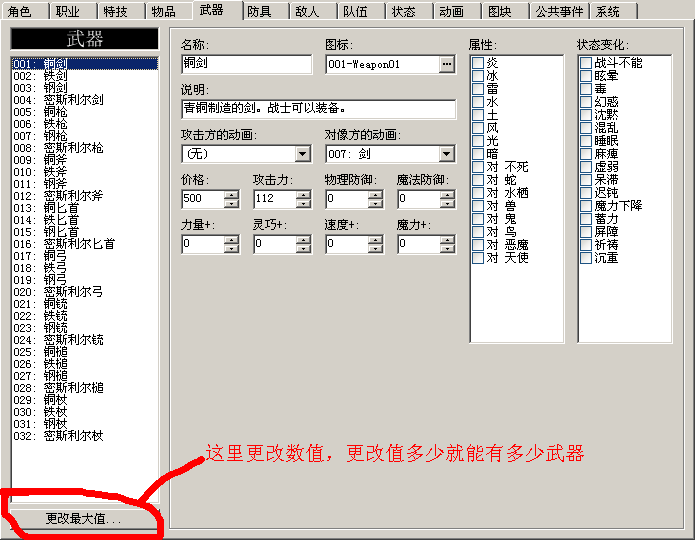Enable the 水 attribute checkbox
Image resolution: width=695 pixels, height=540 pixels.
478,102
